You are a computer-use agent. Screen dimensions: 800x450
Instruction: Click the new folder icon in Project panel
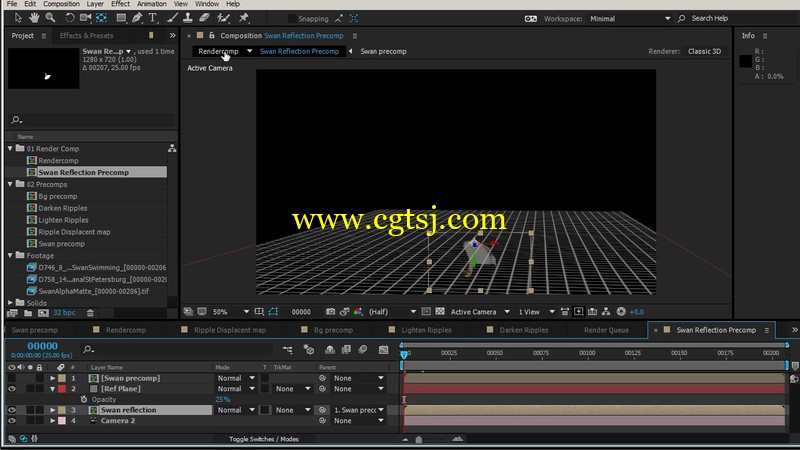point(28,313)
